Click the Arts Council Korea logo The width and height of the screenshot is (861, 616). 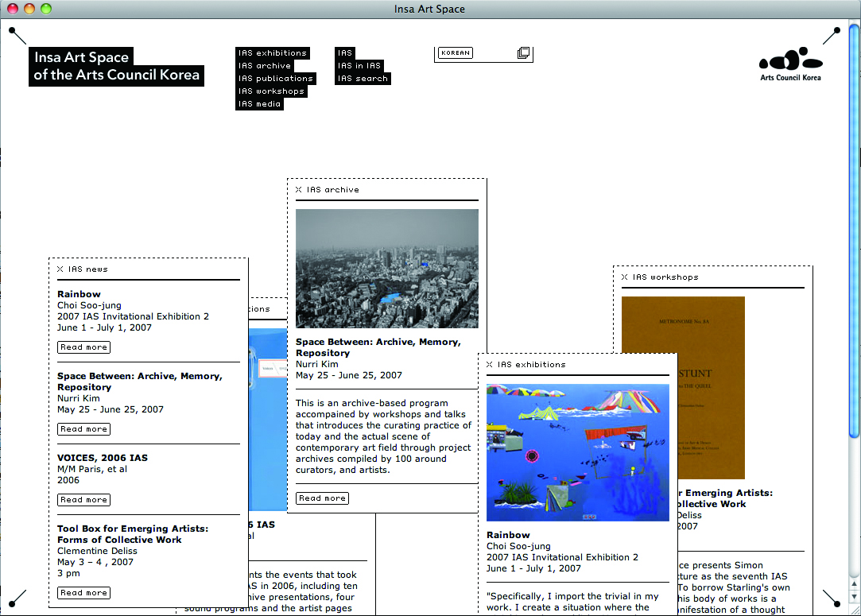tap(790, 64)
